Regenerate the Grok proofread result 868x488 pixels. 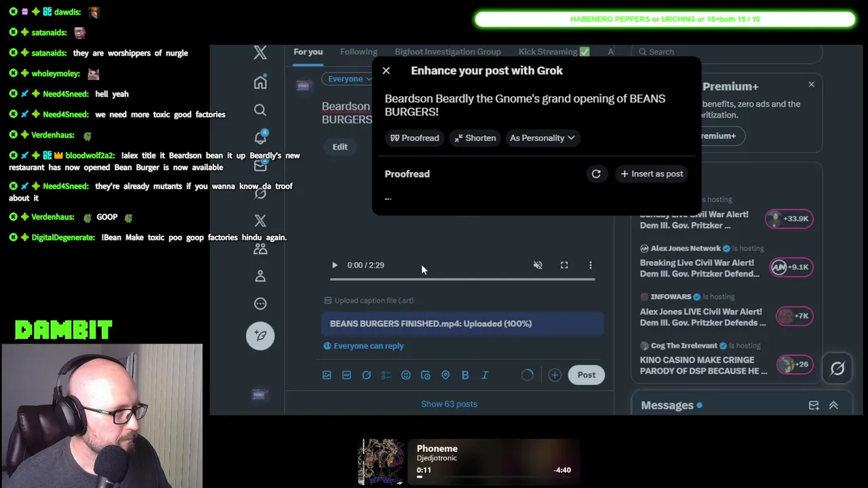point(596,174)
